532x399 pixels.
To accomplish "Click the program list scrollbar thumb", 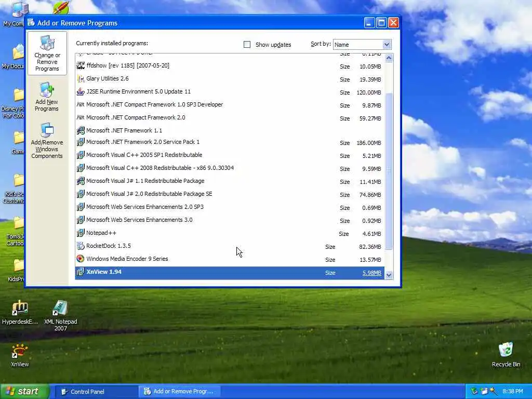I will 389,171.
